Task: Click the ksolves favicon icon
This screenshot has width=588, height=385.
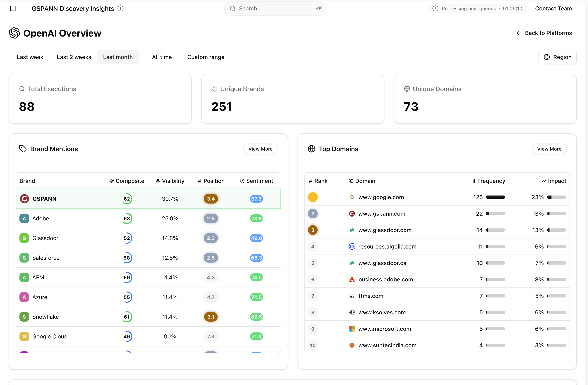Action: pos(352,312)
